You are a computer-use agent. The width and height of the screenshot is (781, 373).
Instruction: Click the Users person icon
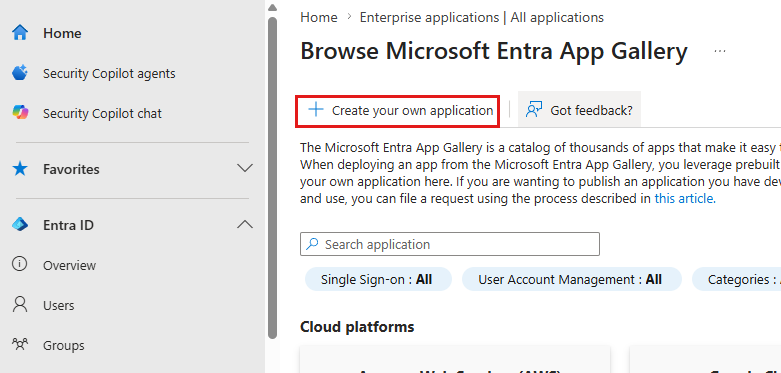click(20, 305)
